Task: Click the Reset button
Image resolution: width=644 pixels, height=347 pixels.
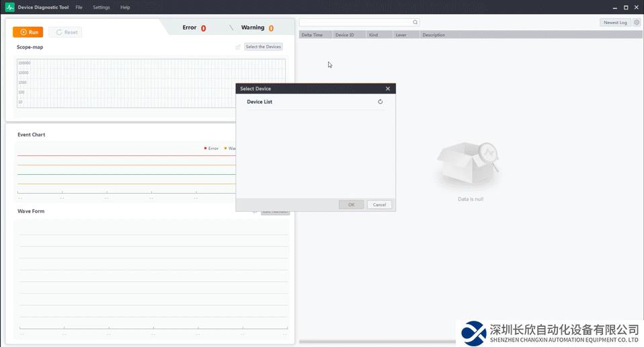Action: tap(66, 32)
